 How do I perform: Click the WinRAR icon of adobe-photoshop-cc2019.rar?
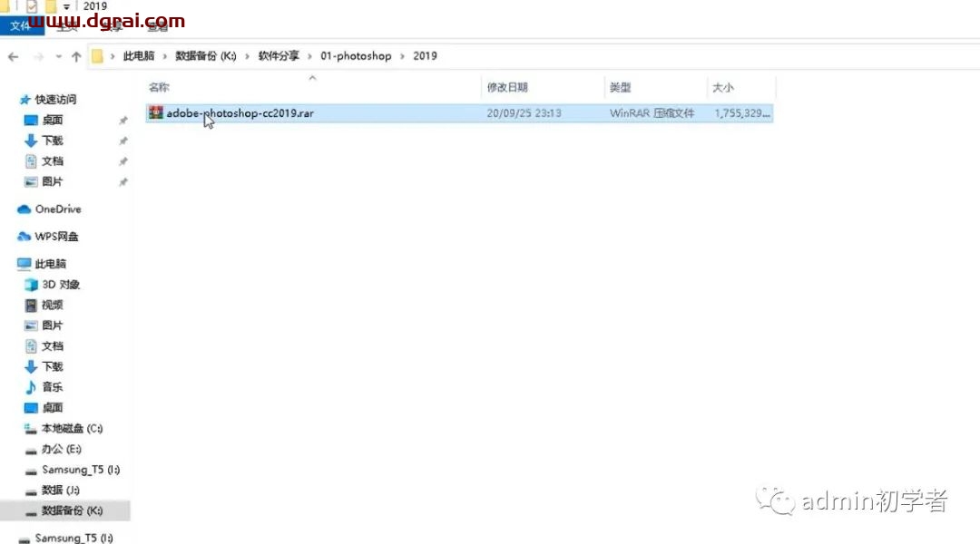click(156, 113)
